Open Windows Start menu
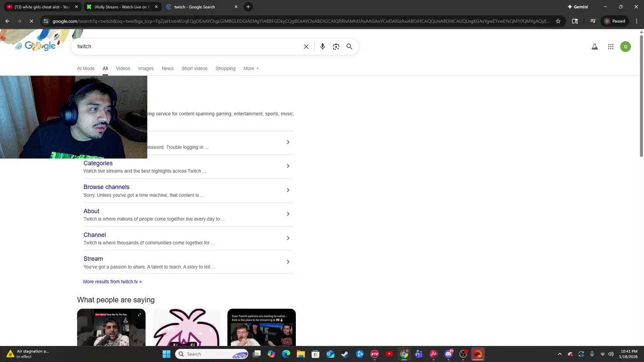 (x=166, y=354)
